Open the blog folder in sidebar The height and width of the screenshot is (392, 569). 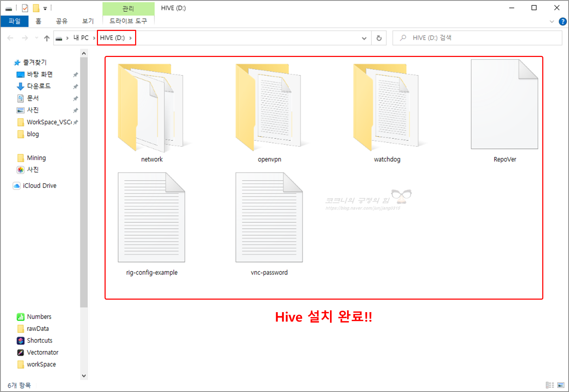pyautogui.click(x=28, y=134)
